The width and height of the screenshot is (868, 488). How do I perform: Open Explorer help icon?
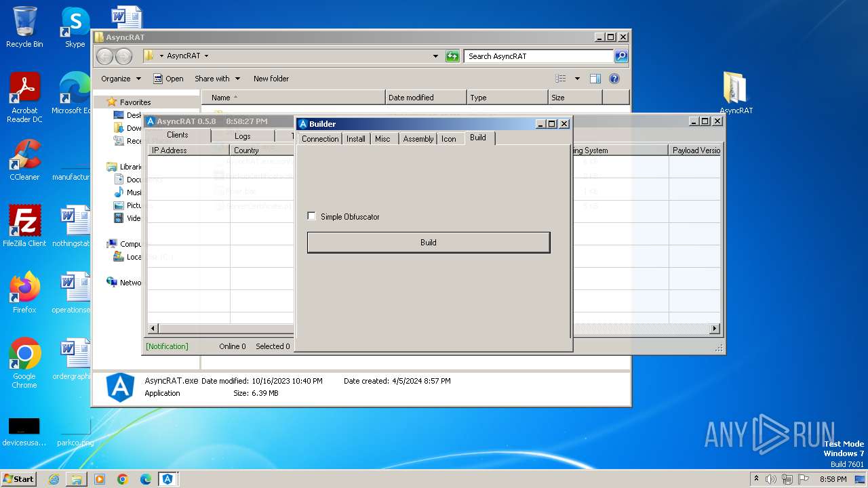click(614, 79)
